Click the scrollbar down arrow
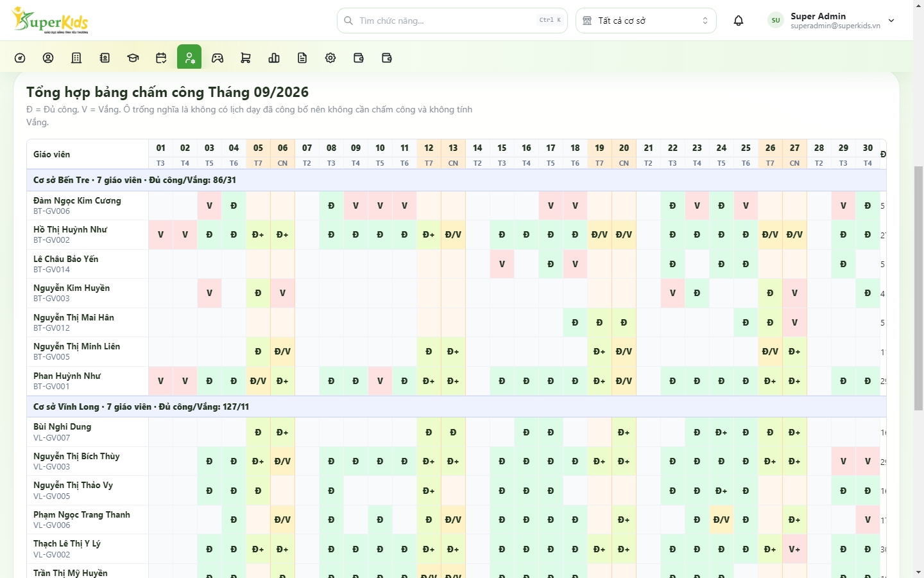 918,572
